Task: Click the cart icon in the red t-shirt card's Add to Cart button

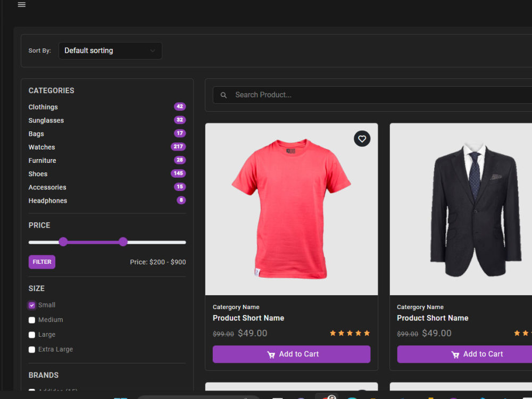Action: (x=271, y=354)
